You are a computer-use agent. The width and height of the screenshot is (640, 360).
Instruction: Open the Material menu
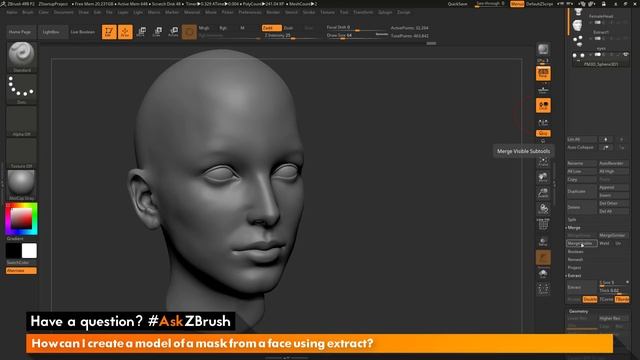pos(192,12)
